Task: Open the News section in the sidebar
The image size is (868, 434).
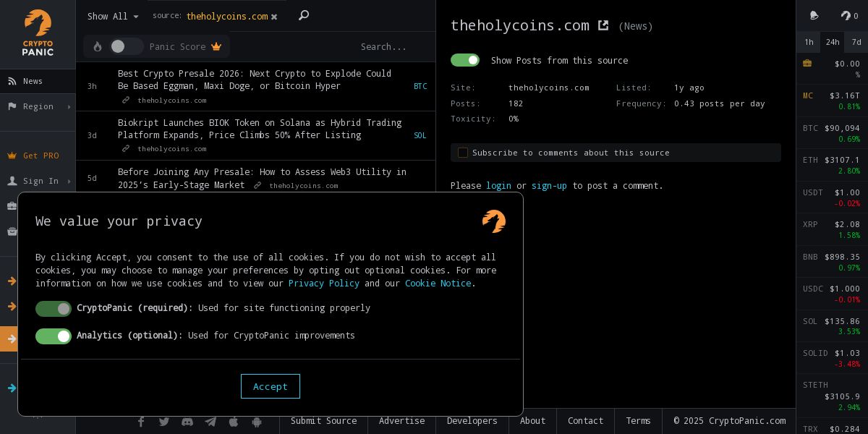Action: pos(38,81)
